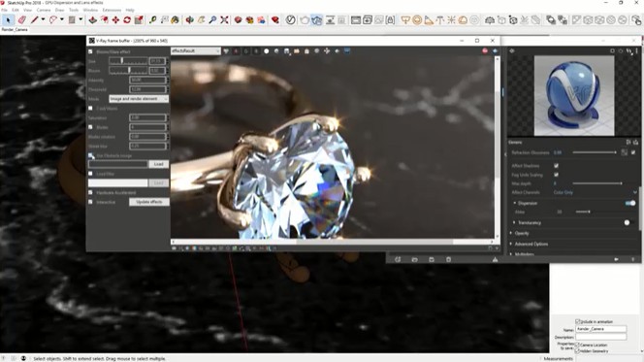The height and width of the screenshot is (362, 644).
Task: Expand the Advanced Options section
Action: (531, 244)
